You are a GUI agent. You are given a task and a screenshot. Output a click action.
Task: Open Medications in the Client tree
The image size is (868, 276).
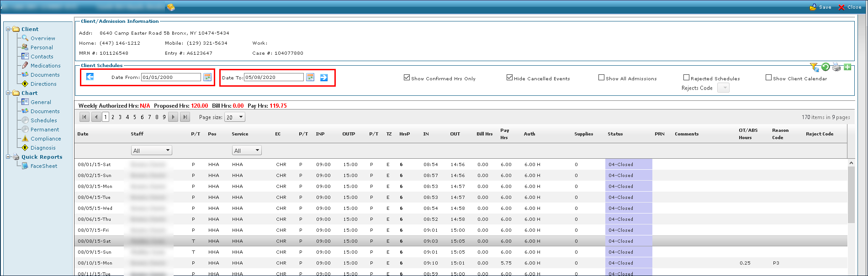[x=45, y=66]
